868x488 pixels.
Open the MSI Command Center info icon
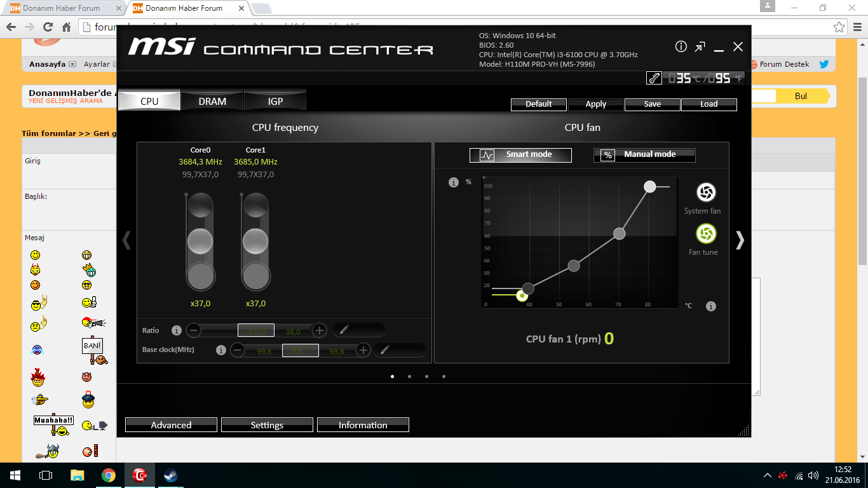pyautogui.click(x=681, y=47)
